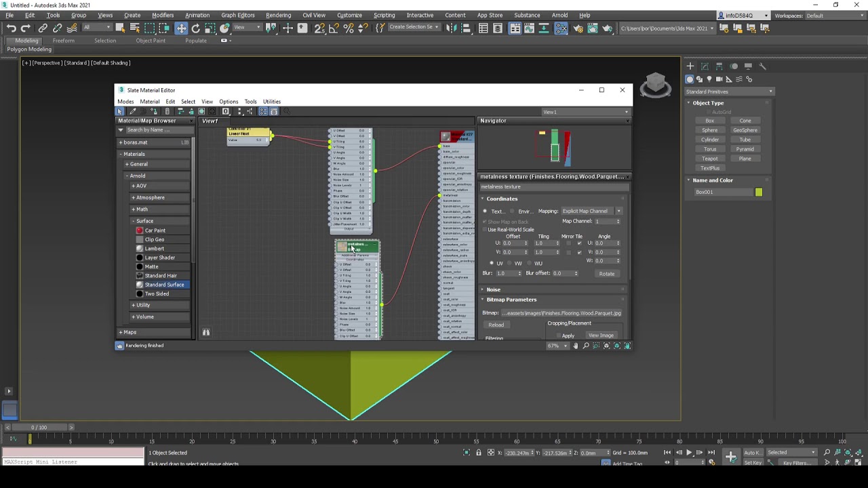The image size is (868, 488).
Task: Open the Standard Primitives dropdown
Action: click(729, 91)
